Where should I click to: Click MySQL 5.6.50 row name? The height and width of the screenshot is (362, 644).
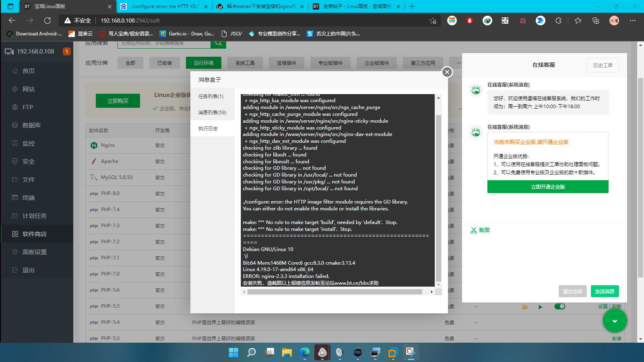click(x=117, y=177)
